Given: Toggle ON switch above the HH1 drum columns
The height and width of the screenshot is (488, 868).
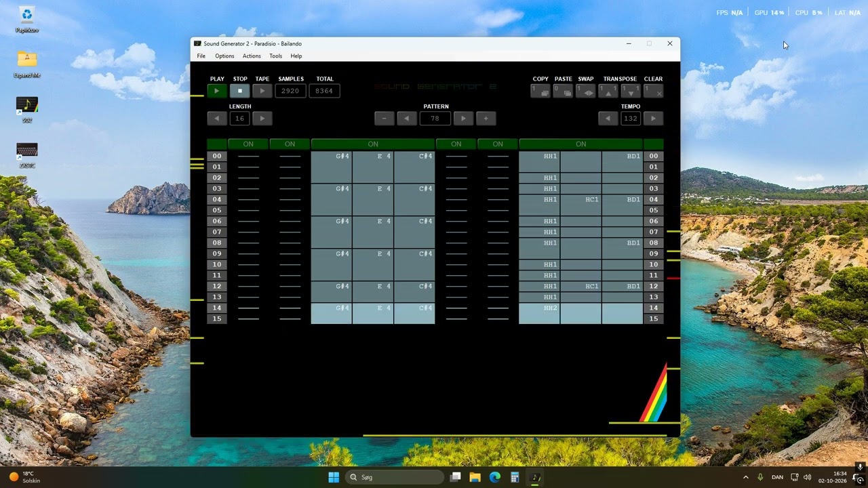Looking at the screenshot, I should tap(581, 144).
